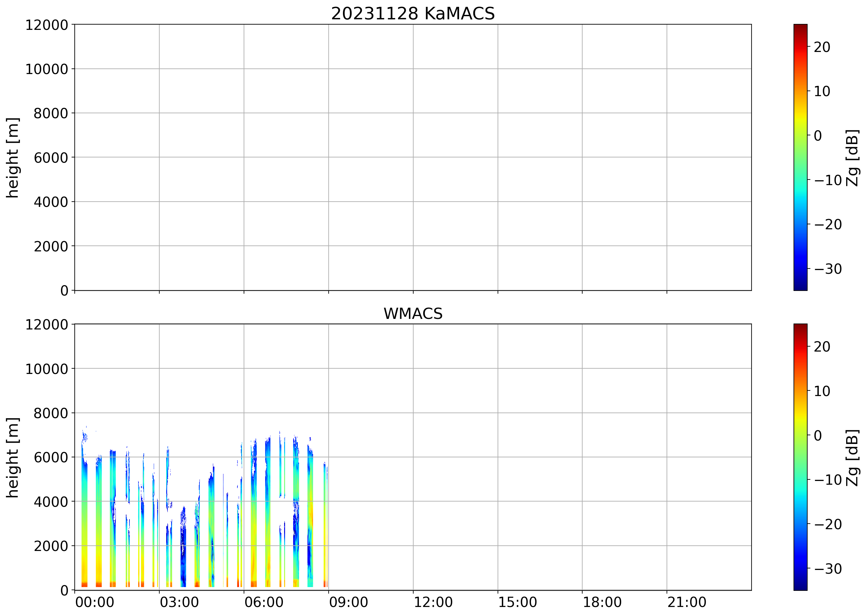Click the 15:00 time axis label

[x=517, y=602]
